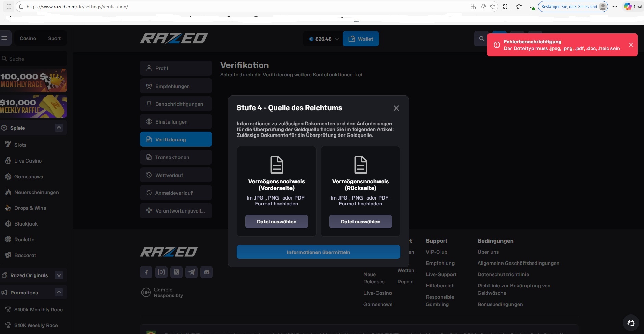Screen dimensions: 644x334
Task: Open the Discord icon link
Action: tap(207, 272)
